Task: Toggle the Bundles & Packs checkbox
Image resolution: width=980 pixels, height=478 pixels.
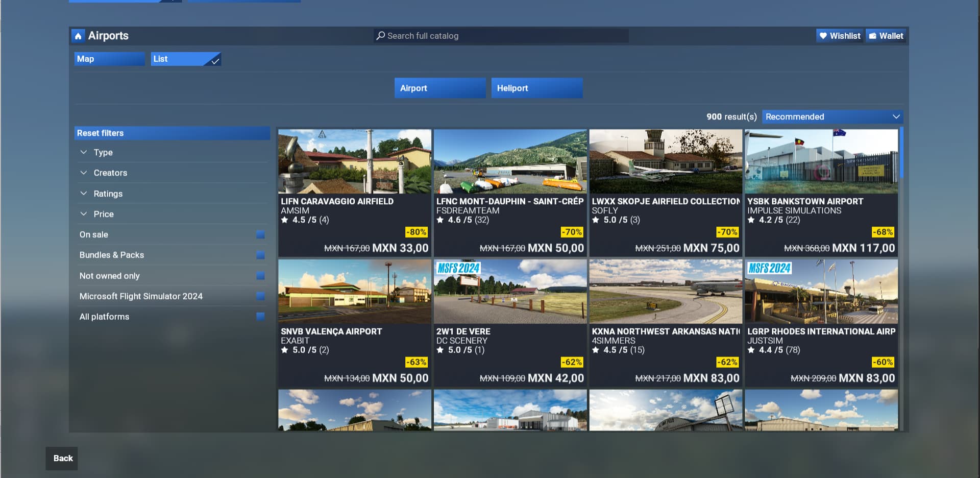Action: pos(260,255)
